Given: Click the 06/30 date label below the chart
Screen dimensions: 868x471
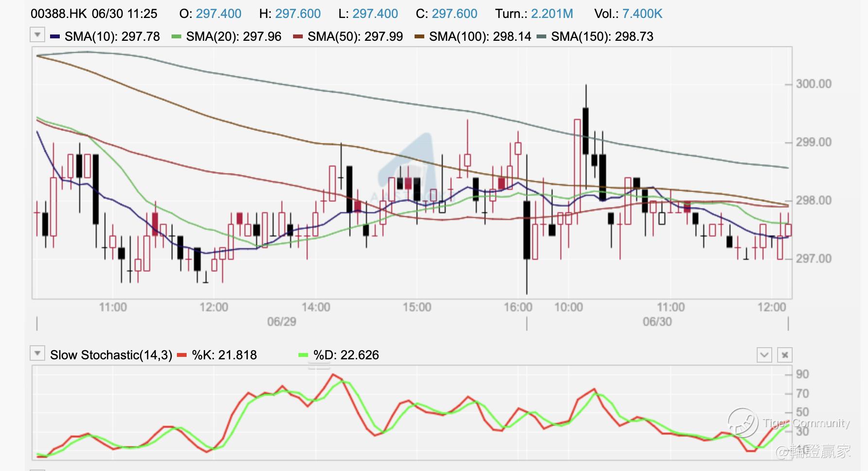Looking at the screenshot, I should (x=657, y=322).
